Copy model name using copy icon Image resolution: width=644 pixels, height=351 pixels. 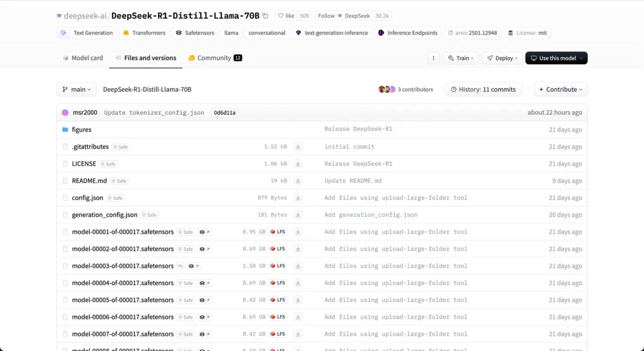click(265, 16)
